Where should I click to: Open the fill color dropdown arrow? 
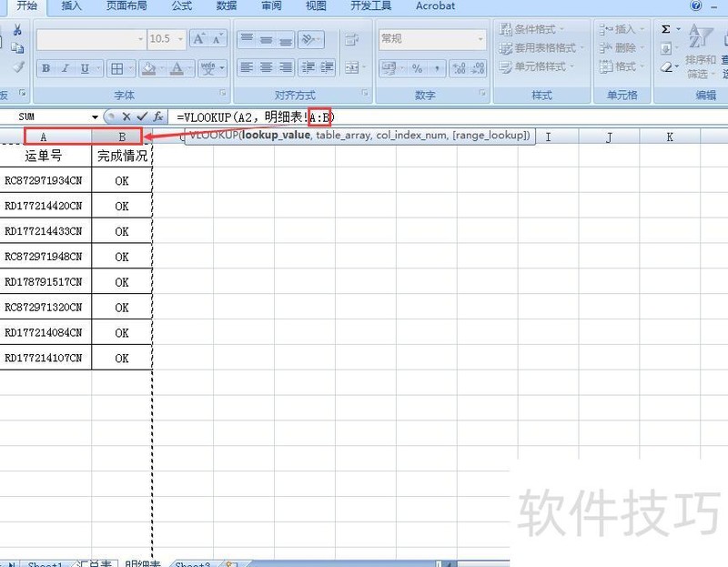click(x=161, y=67)
